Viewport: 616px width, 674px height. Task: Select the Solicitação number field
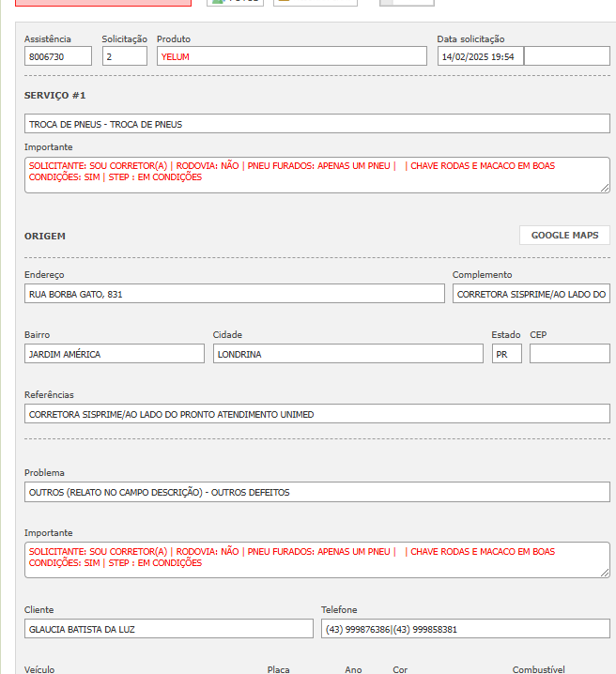[x=124, y=56]
